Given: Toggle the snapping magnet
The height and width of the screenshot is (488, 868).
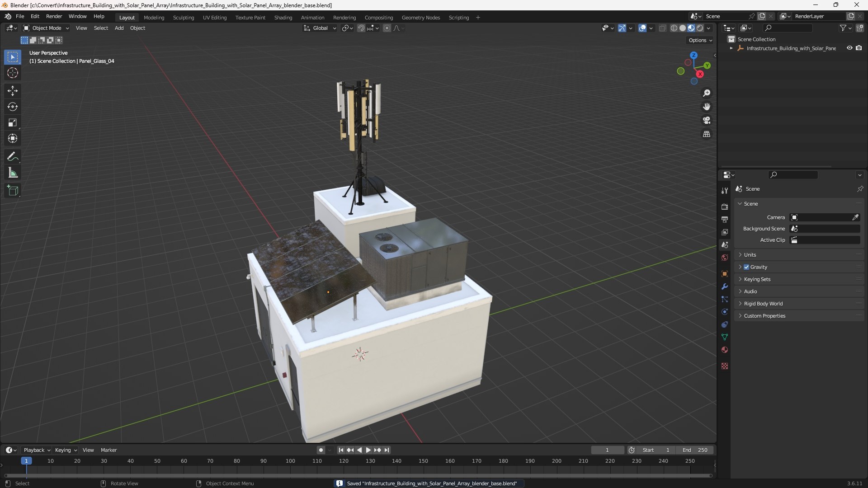Looking at the screenshot, I should pos(361,28).
